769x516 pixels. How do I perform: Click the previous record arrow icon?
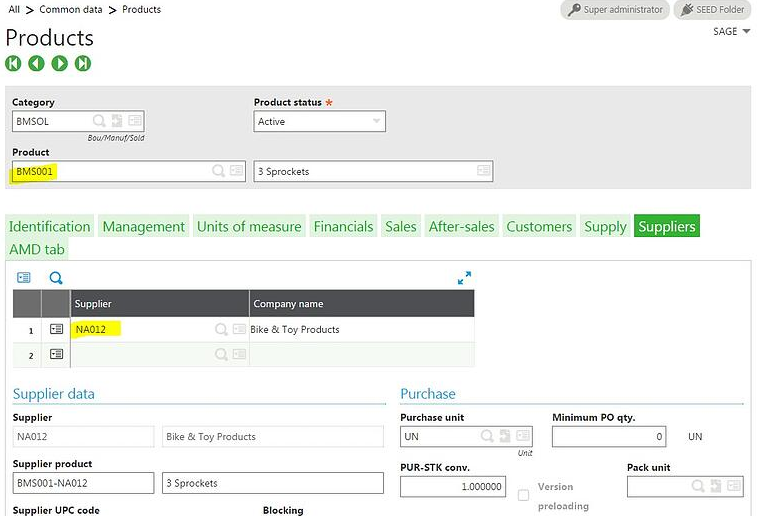tap(36, 63)
